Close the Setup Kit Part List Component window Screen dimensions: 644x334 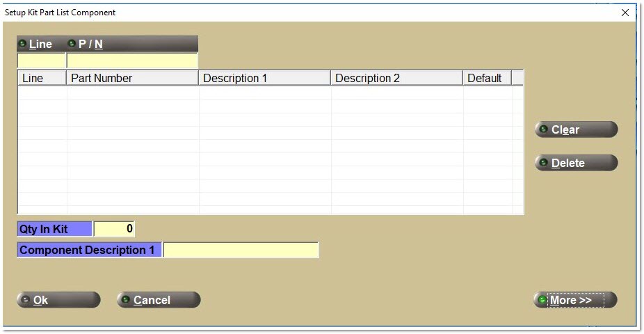[624, 12]
